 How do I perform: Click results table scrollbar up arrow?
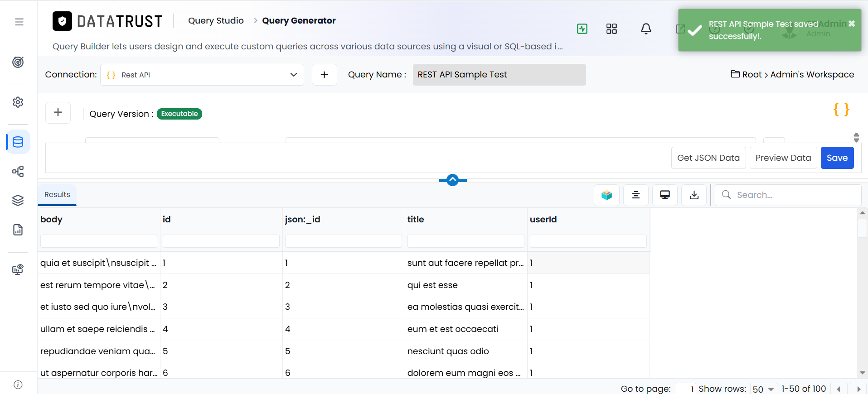click(x=863, y=212)
